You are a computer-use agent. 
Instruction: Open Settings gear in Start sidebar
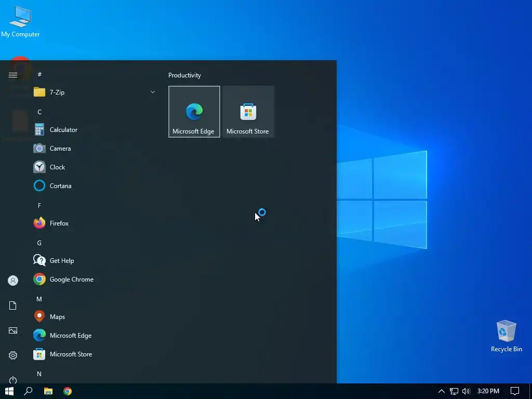click(13, 355)
